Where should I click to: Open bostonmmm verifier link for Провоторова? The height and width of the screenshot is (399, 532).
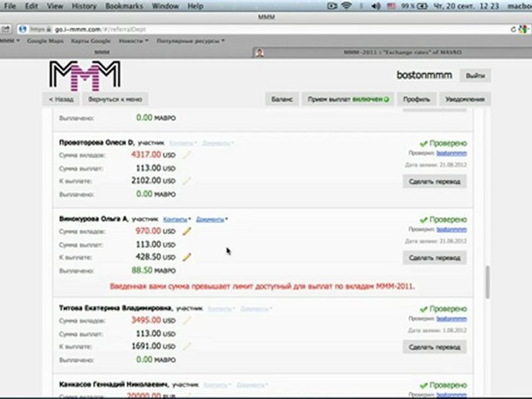(x=451, y=154)
